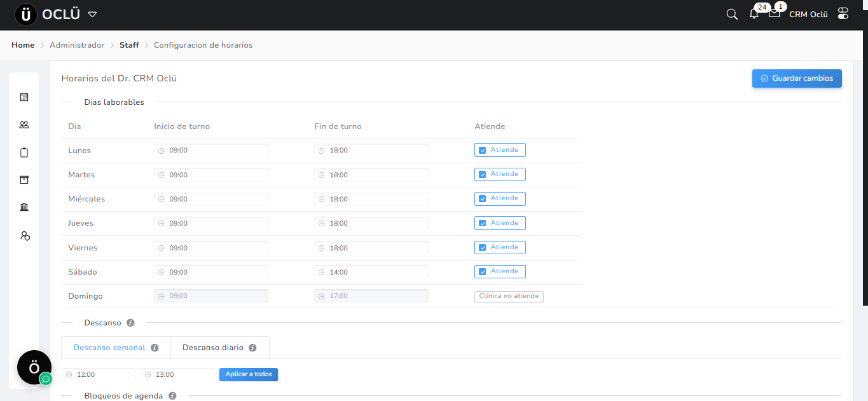Image resolution: width=868 pixels, height=401 pixels.
Task: Click the search magnifier in top bar
Action: click(732, 14)
